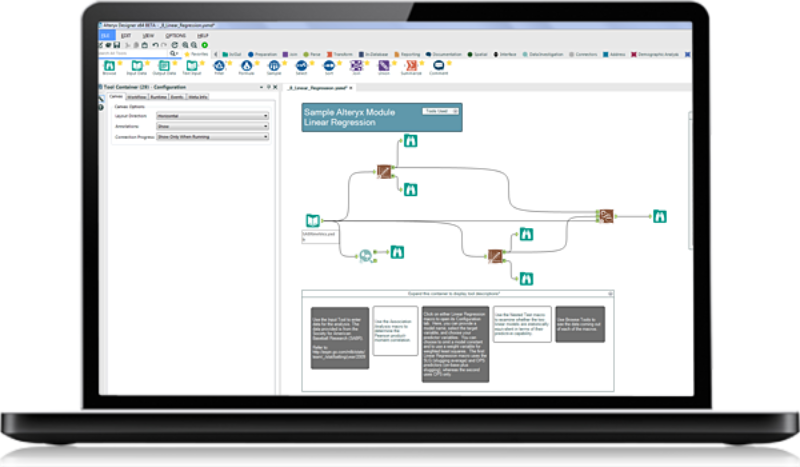Pick the Sort tool in palette
The image size is (800, 467).
[x=329, y=67]
